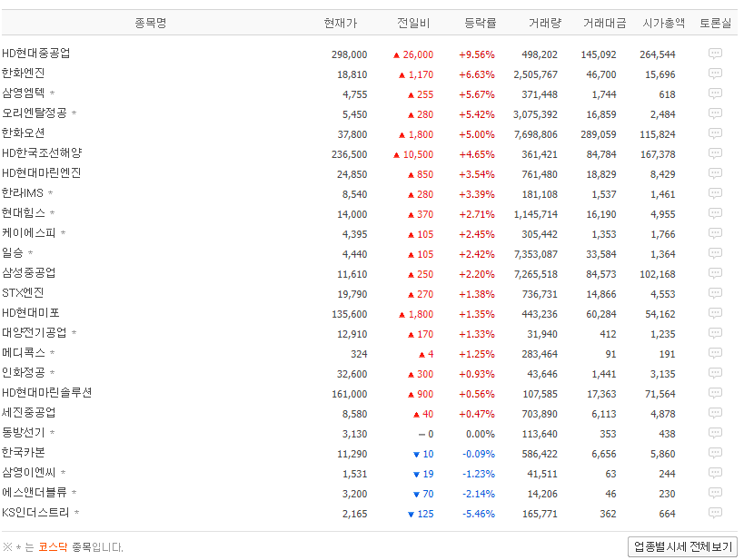Open discussion room icon for HD현대마린엔진

[715, 173]
